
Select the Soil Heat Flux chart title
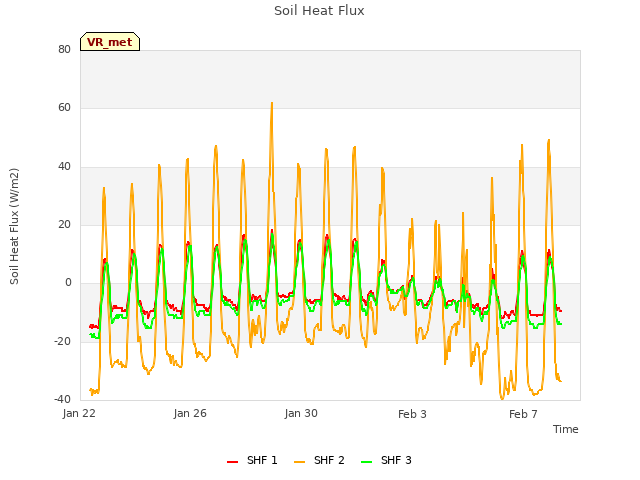pos(319,11)
